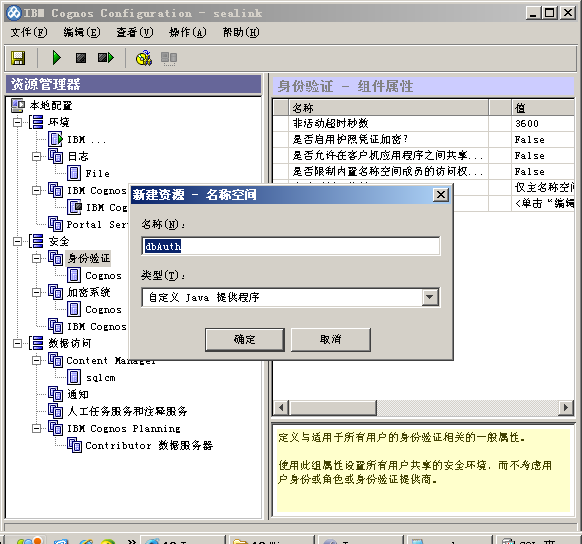The height and width of the screenshot is (544, 582).
Task: Collapse the 环境 tree node
Action: coord(17,122)
